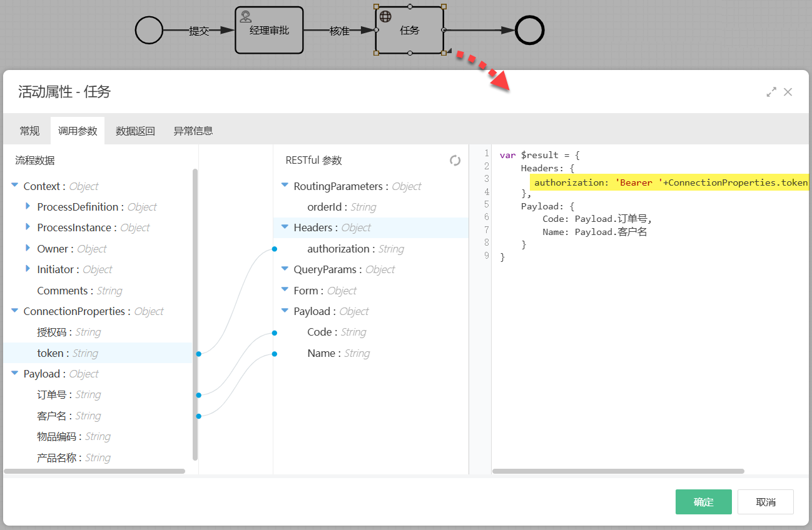Switch to the 常规 tab
This screenshot has height=530, width=812.
click(x=29, y=131)
